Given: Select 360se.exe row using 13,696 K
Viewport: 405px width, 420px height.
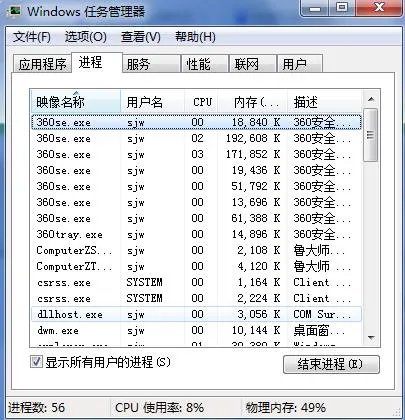Looking at the screenshot, I should [x=196, y=202].
